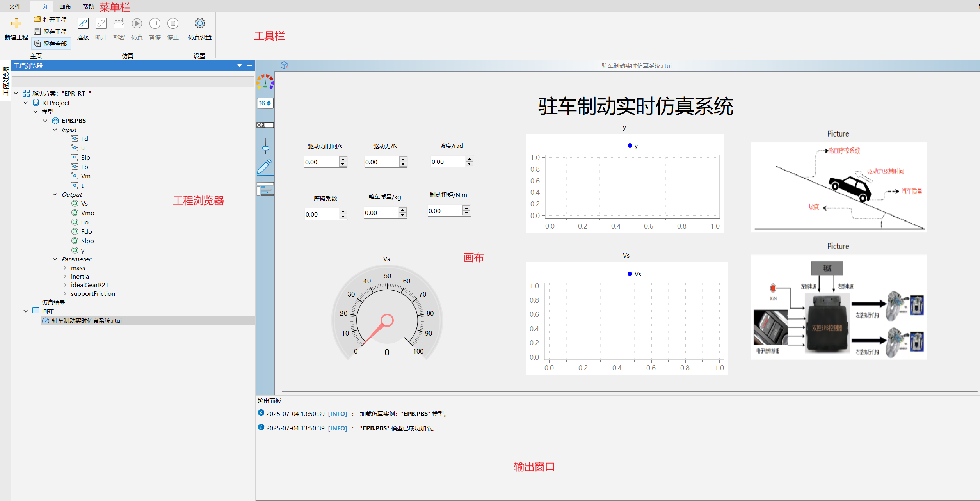Start simulation with the 仿真 play icon
This screenshot has height=501, width=980.
pos(137,23)
